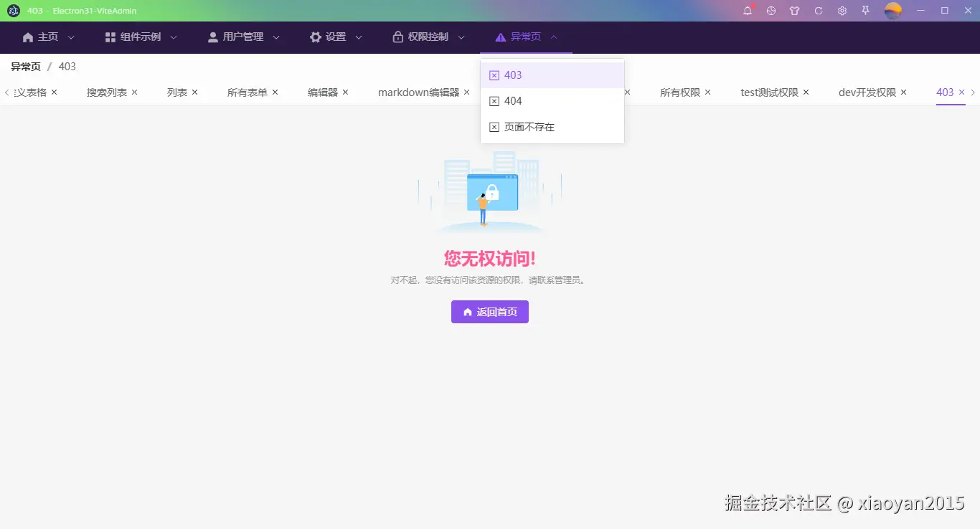980x529 pixels.
Task: Select 403 in the dropdown menu
Action: (552, 75)
